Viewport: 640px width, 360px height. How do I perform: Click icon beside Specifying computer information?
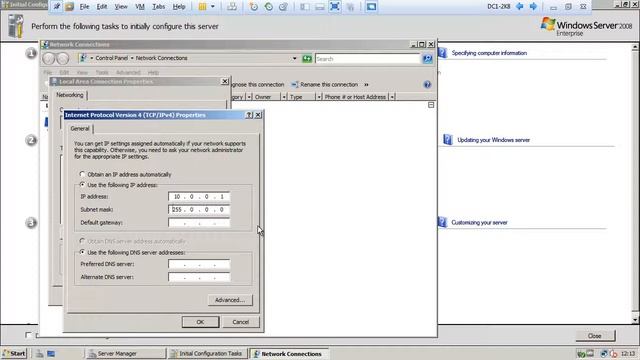(442, 53)
